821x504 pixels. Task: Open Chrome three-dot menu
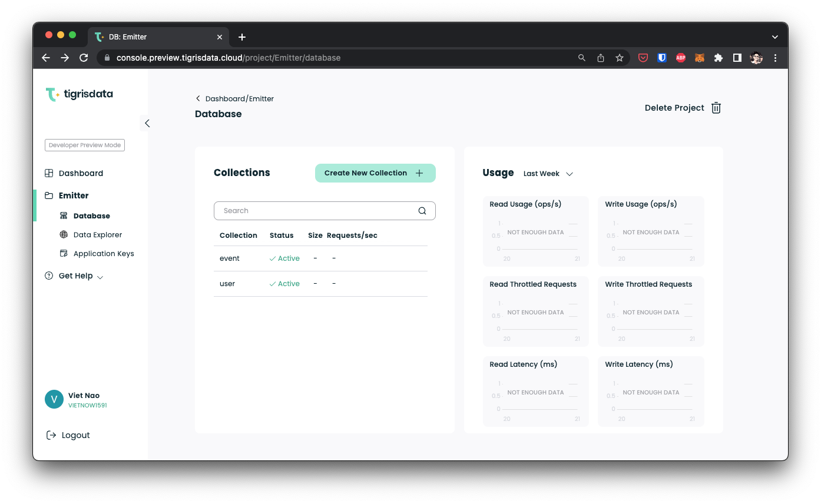[775, 58]
